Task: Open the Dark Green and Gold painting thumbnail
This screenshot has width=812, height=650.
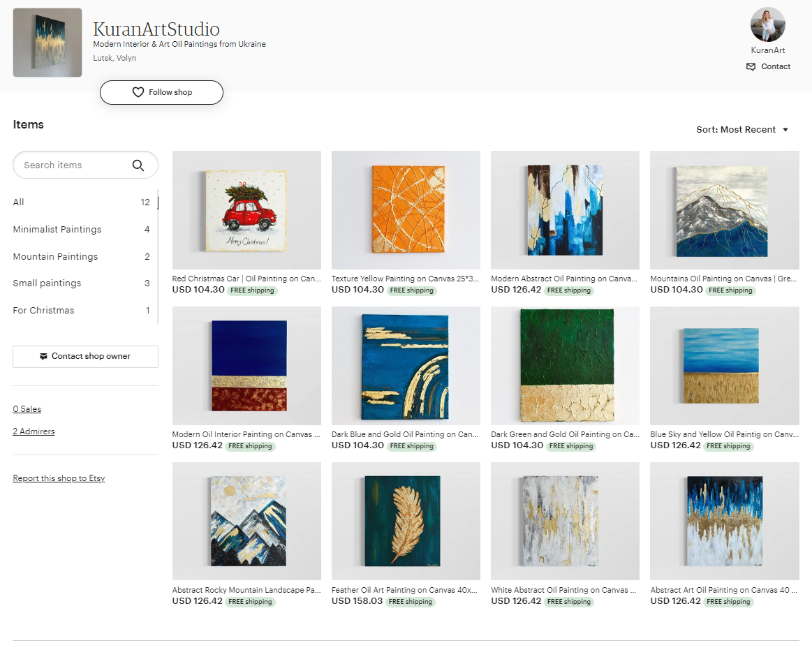Action: coord(565,366)
